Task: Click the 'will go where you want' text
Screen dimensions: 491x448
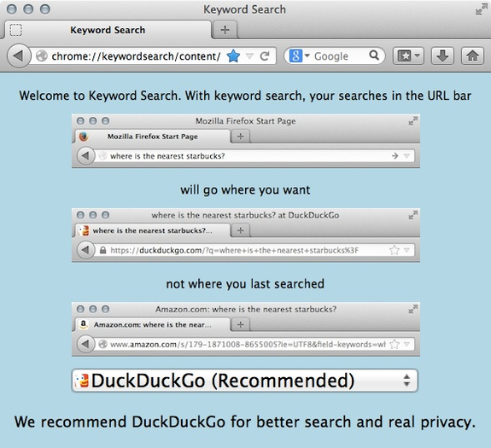Action: pyautogui.click(x=245, y=190)
